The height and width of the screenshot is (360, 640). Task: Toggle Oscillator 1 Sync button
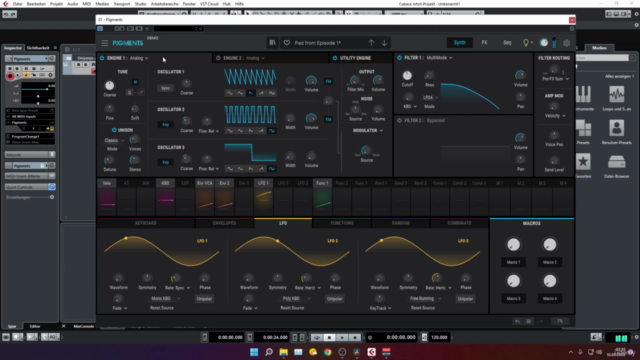(165, 88)
